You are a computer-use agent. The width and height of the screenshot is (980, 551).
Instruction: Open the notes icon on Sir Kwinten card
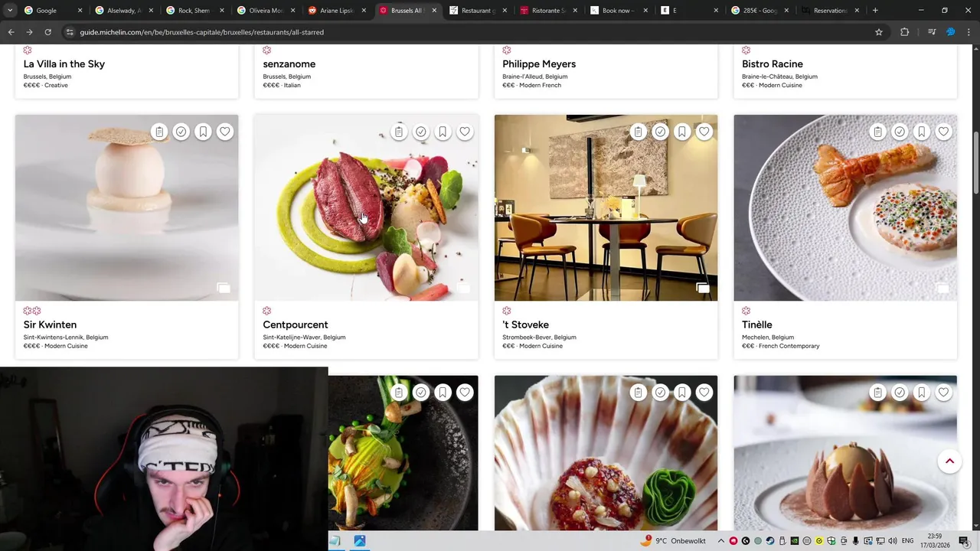click(x=159, y=132)
